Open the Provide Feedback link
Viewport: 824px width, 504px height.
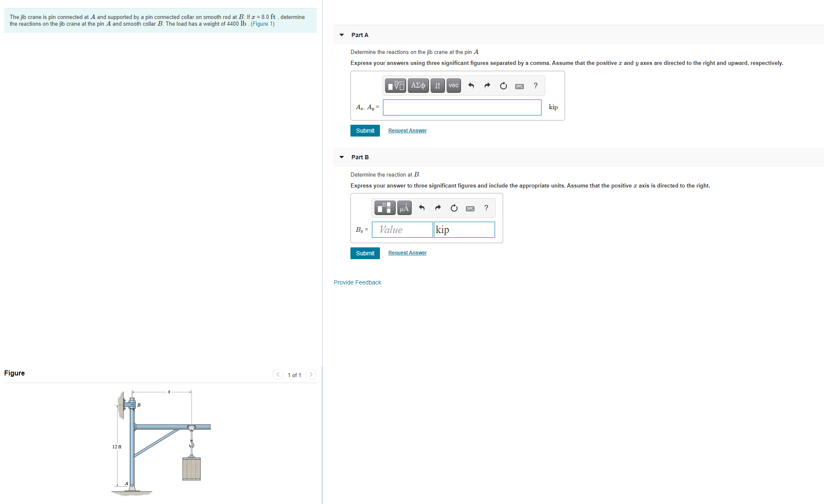[x=357, y=282]
